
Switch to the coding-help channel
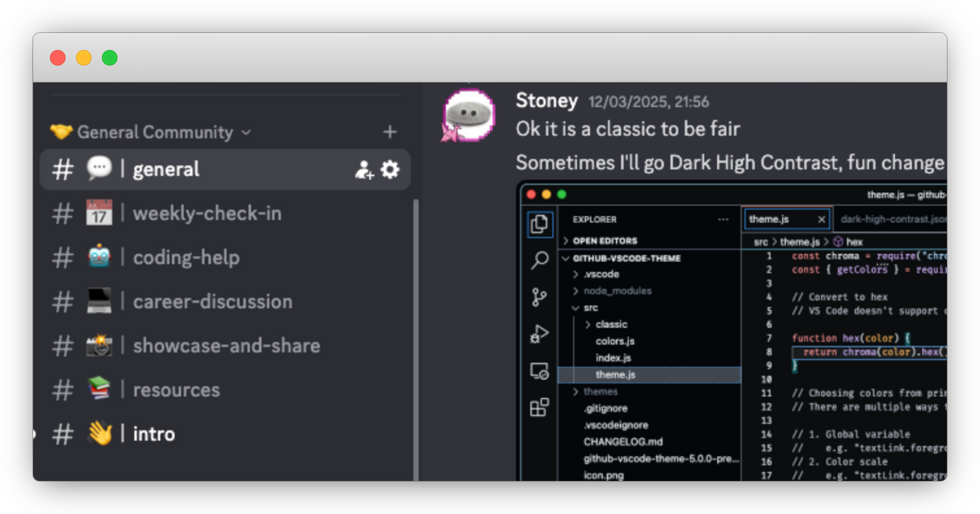(186, 258)
